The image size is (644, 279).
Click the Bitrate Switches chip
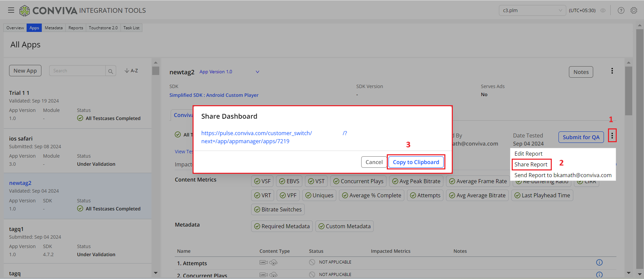(x=278, y=209)
